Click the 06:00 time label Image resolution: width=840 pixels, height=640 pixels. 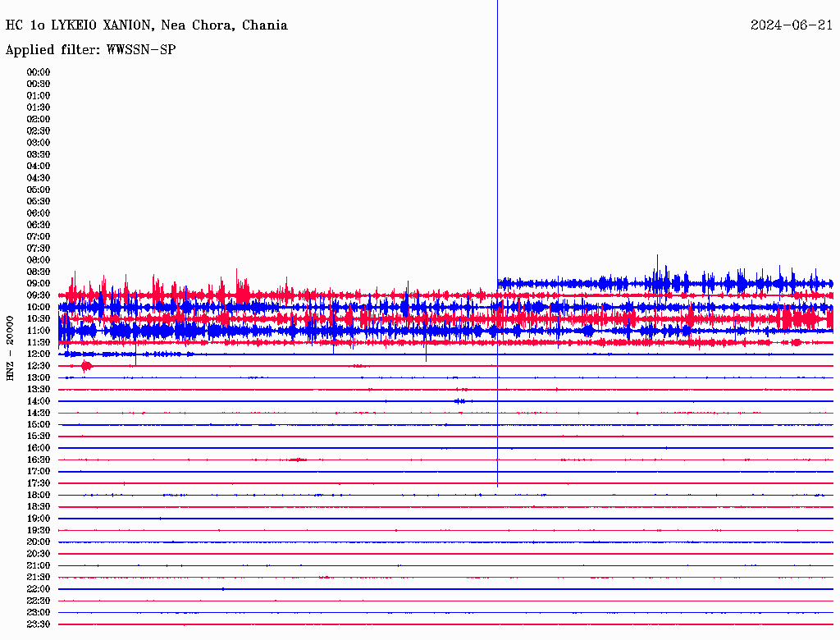click(x=38, y=213)
